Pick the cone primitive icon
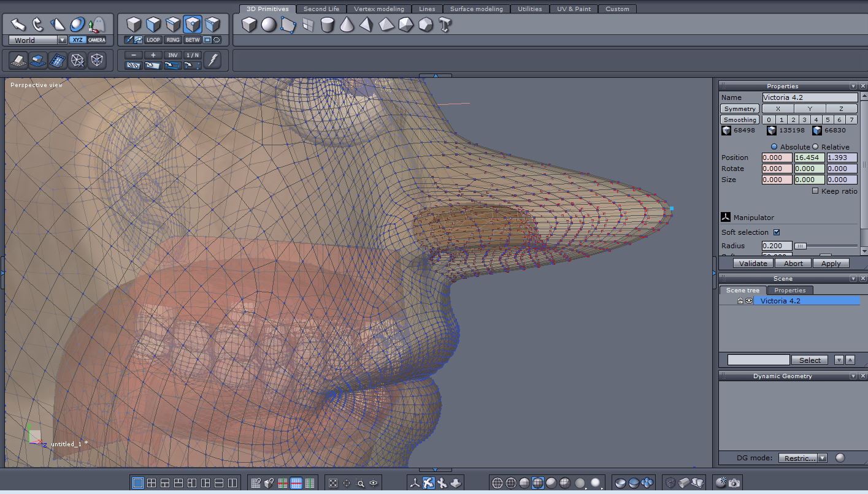 pos(347,25)
